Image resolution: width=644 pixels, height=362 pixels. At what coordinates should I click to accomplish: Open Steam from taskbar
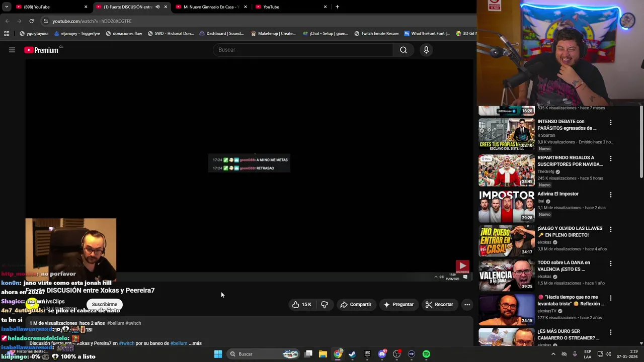(352, 354)
